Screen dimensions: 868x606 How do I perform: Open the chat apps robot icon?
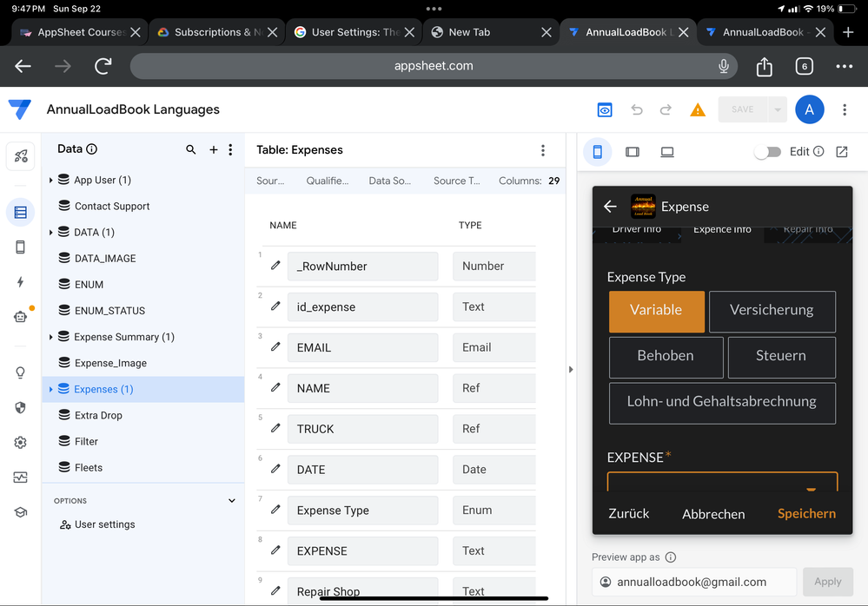21,317
